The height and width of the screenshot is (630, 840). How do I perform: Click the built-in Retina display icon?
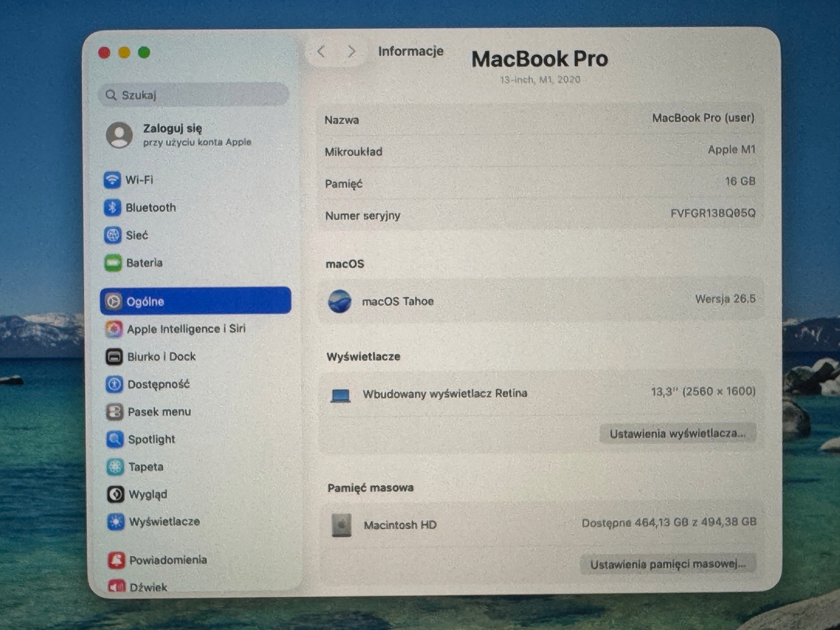[x=340, y=395]
